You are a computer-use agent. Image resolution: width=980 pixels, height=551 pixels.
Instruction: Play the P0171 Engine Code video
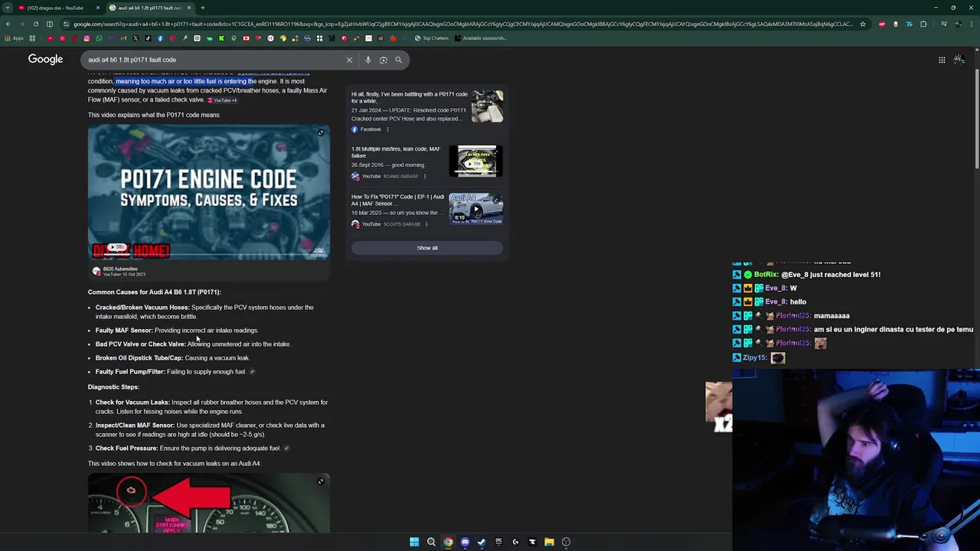point(209,192)
